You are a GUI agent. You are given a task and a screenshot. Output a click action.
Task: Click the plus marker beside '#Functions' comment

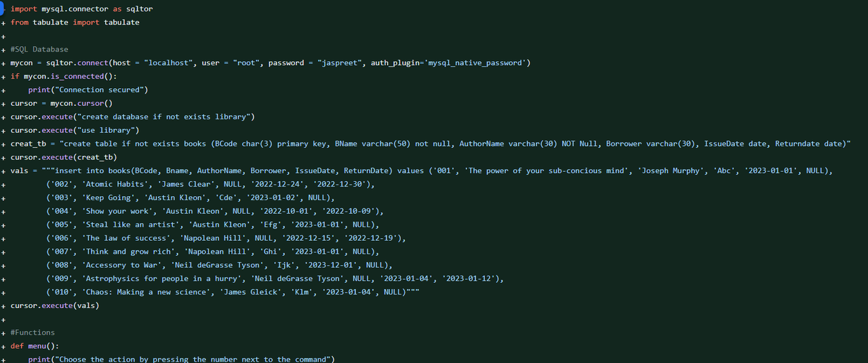[x=3, y=332]
